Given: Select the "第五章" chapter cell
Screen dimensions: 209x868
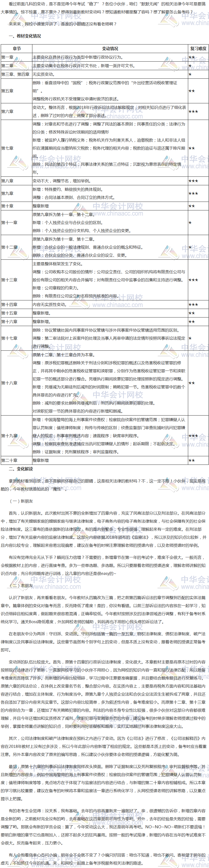Looking at the screenshot, I should [x=16, y=91].
